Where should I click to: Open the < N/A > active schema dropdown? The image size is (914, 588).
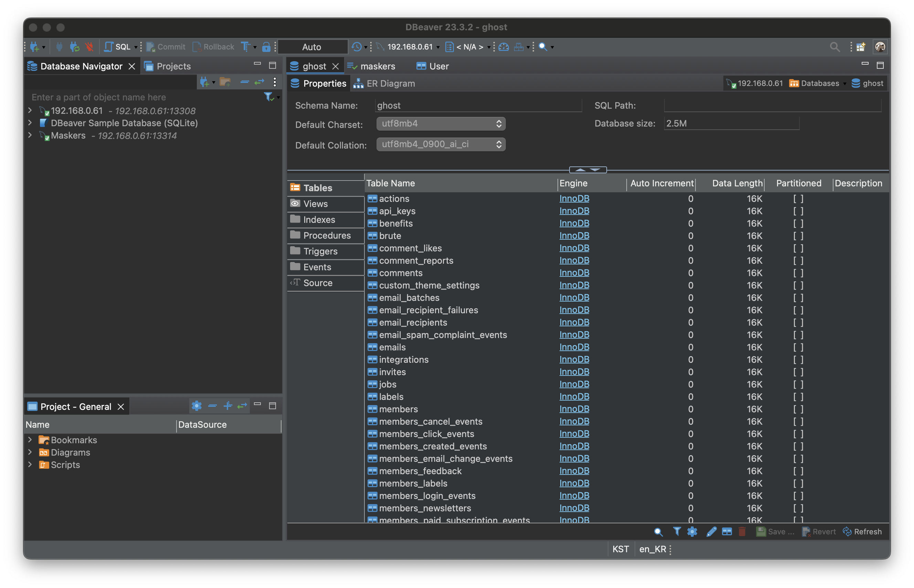click(x=468, y=47)
